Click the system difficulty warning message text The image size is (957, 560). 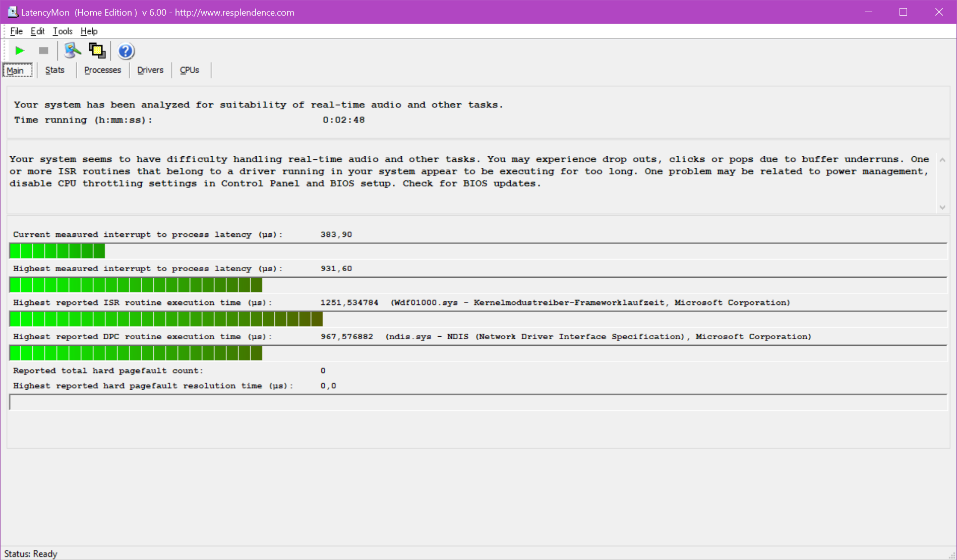[469, 171]
